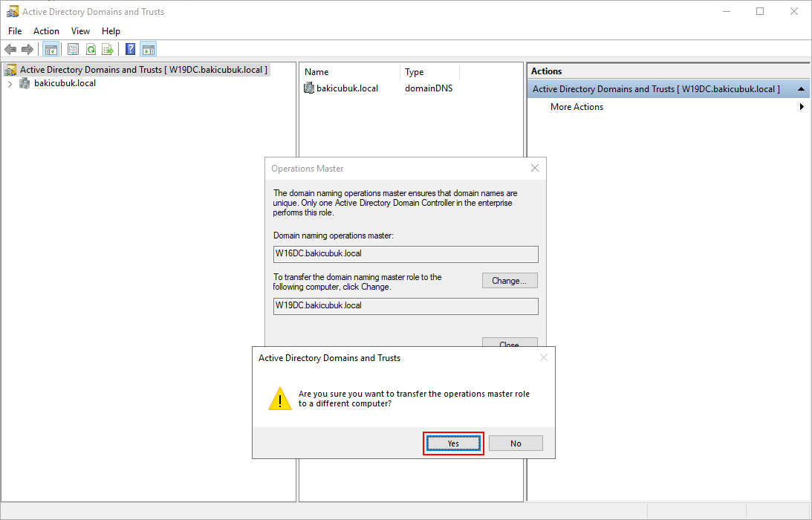Click the Back arrow in the toolbar
812x520 pixels.
[x=10, y=49]
